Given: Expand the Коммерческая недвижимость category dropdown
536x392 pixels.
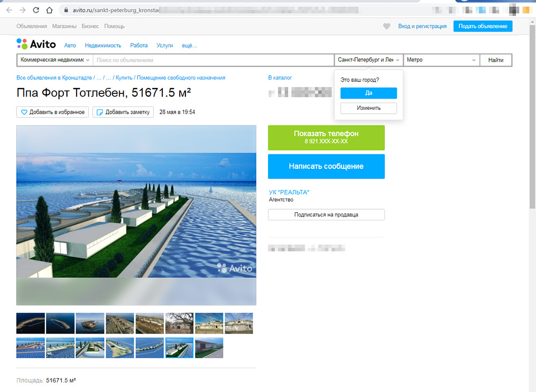Looking at the screenshot, I should tap(55, 60).
